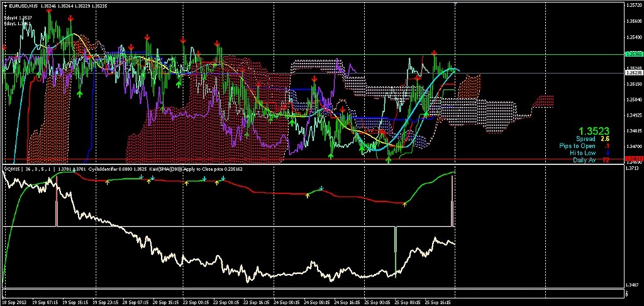Click the 1.3713 subwindow scale label
Screen dimensions: 644x306
click(631, 168)
